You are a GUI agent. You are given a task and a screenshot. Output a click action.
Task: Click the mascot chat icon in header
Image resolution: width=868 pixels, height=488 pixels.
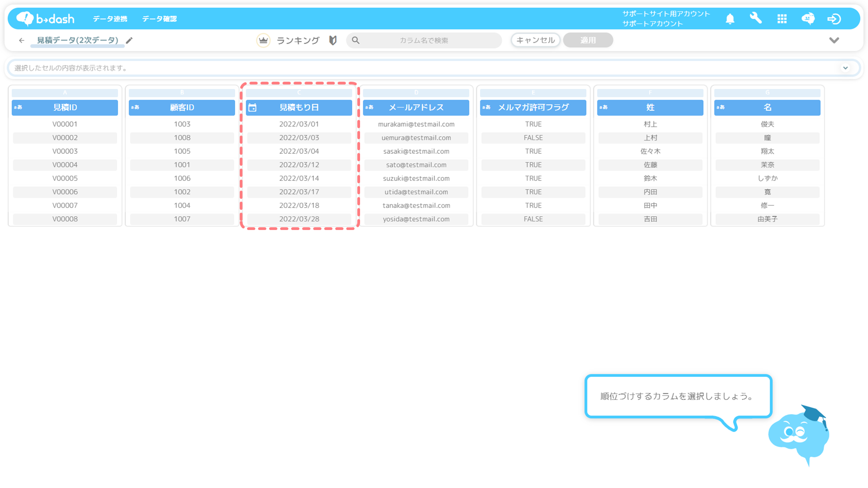pyautogui.click(x=808, y=19)
